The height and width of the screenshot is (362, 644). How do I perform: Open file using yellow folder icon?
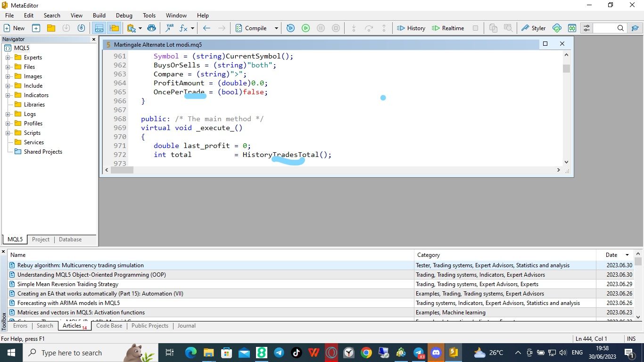pos(51,28)
